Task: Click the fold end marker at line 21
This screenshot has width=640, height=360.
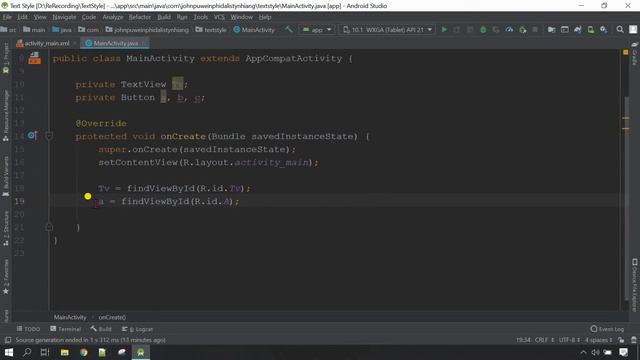Action: [49, 227]
